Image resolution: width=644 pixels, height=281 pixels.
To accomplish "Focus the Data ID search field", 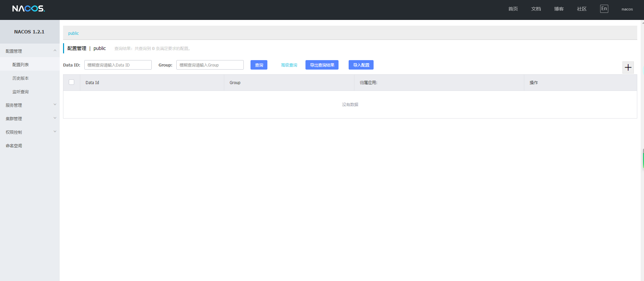I will tap(118, 65).
